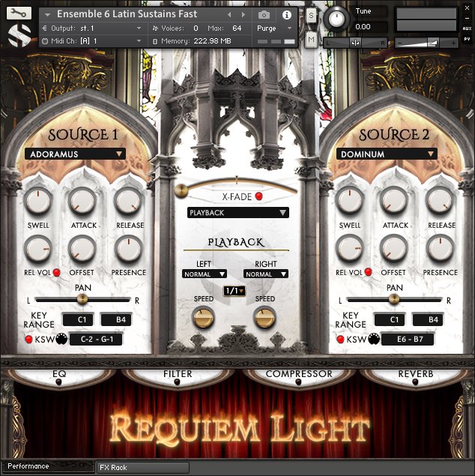Open the EQ effects tab
Image resolution: width=475 pixels, height=476 pixels.
[59, 375]
